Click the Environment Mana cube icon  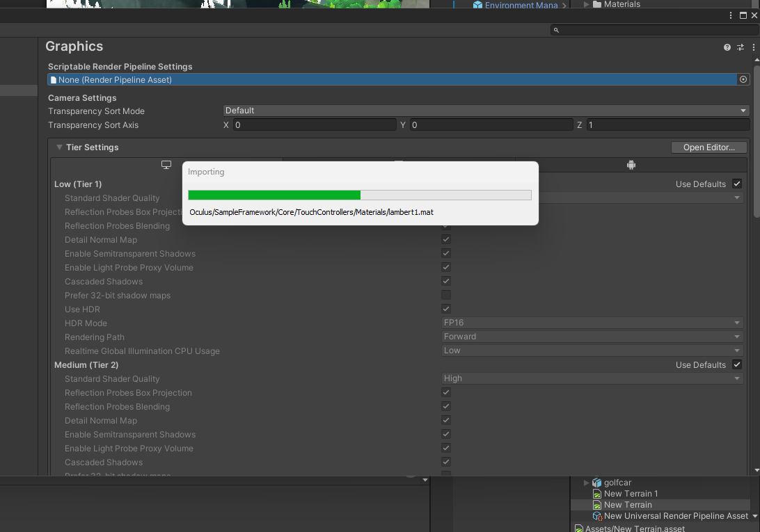pos(477,5)
